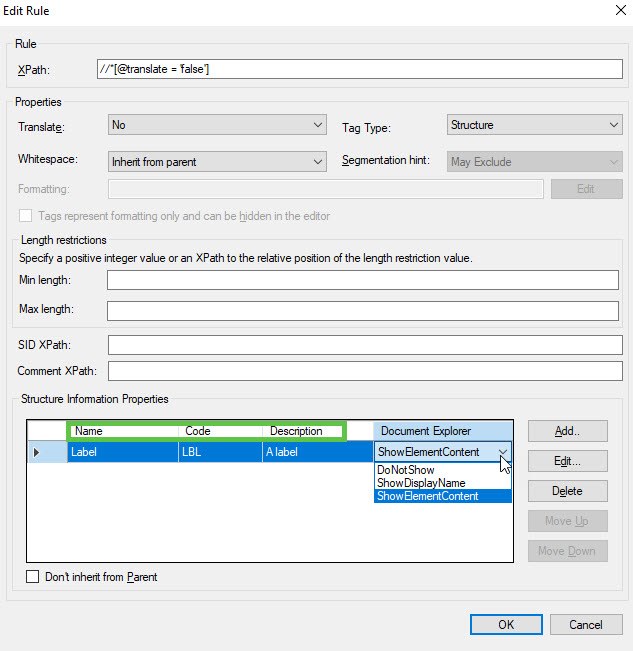The image size is (633, 651).
Task: Enable 'Don't inherit from Parent' checkbox
Action: coord(32,577)
